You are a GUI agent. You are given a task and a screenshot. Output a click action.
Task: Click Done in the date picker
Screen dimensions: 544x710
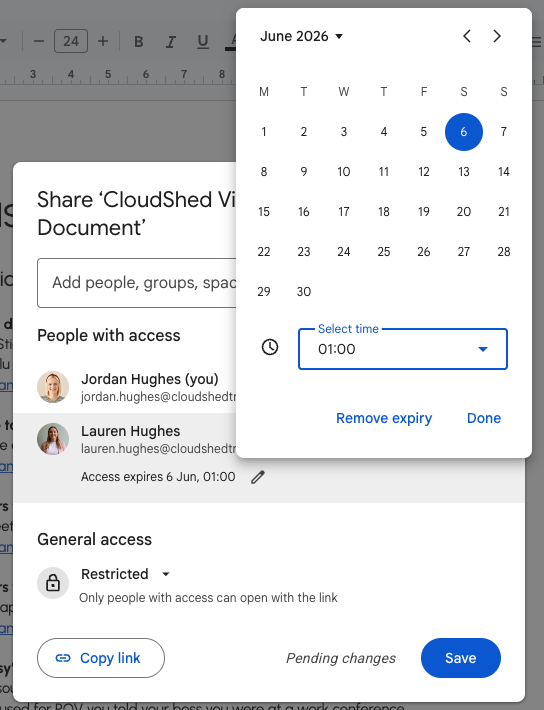[x=484, y=418]
